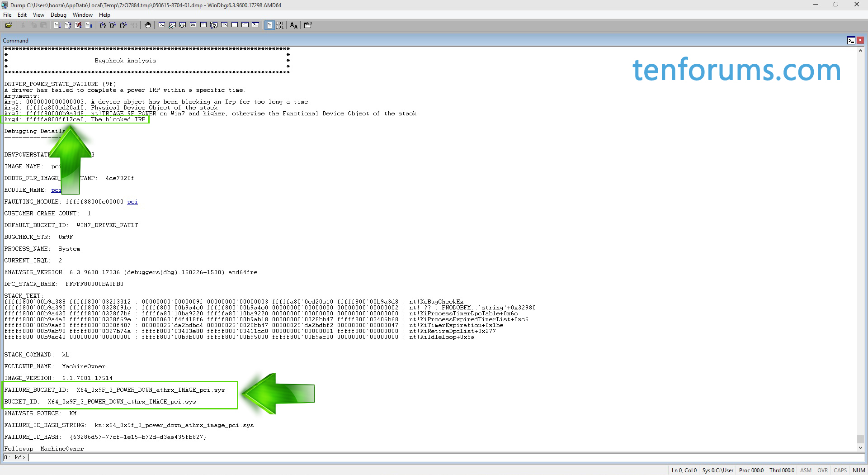Image resolution: width=868 pixels, height=475 pixels.
Task: Toggle Source Mode On in the toolbar
Action: click(x=270, y=25)
